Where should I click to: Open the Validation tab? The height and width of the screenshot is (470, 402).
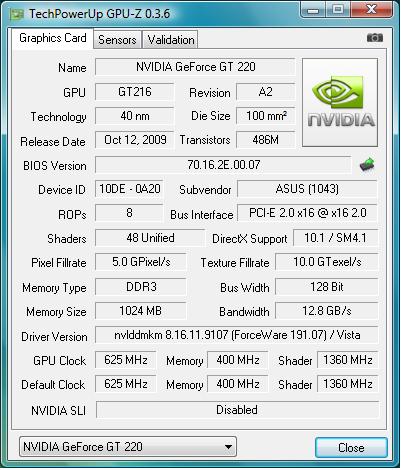click(x=171, y=40)
